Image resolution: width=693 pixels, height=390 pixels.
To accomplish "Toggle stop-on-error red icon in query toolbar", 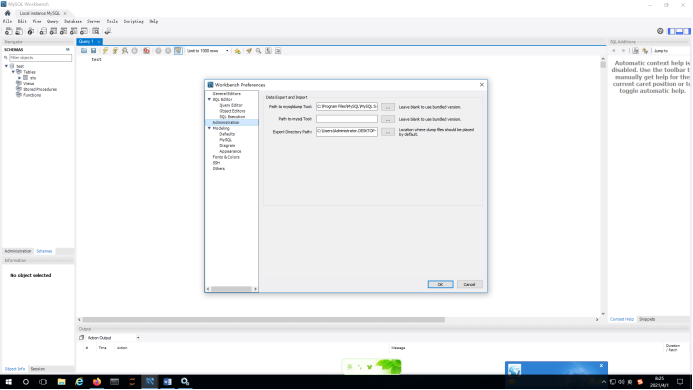I will tap(146, 51).
